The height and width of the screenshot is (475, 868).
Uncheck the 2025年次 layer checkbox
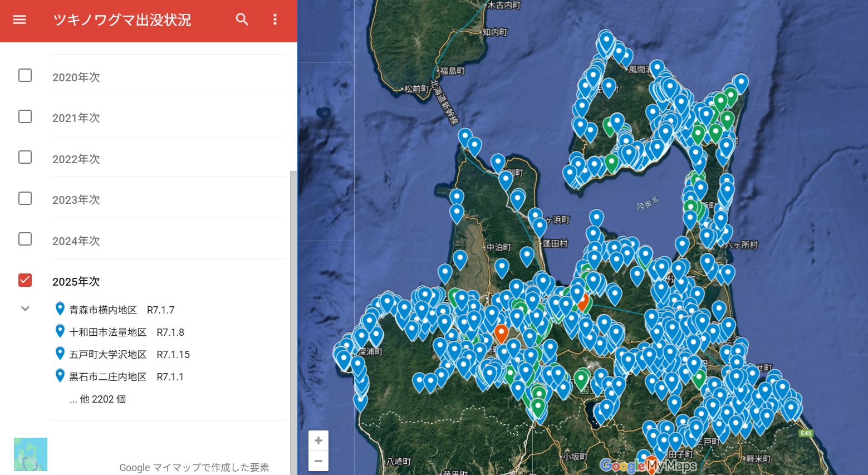click(x=25, y=280)
